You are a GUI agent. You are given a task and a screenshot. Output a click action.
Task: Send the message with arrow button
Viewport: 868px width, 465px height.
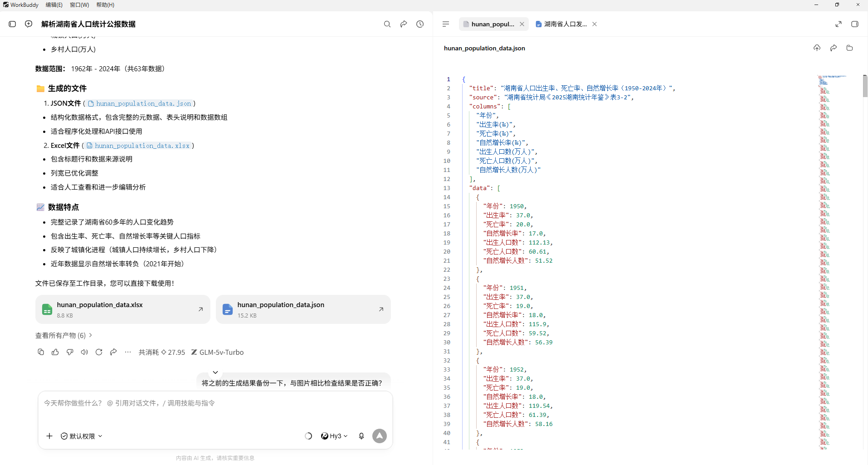pyautogui.click(x=380, y=436)
